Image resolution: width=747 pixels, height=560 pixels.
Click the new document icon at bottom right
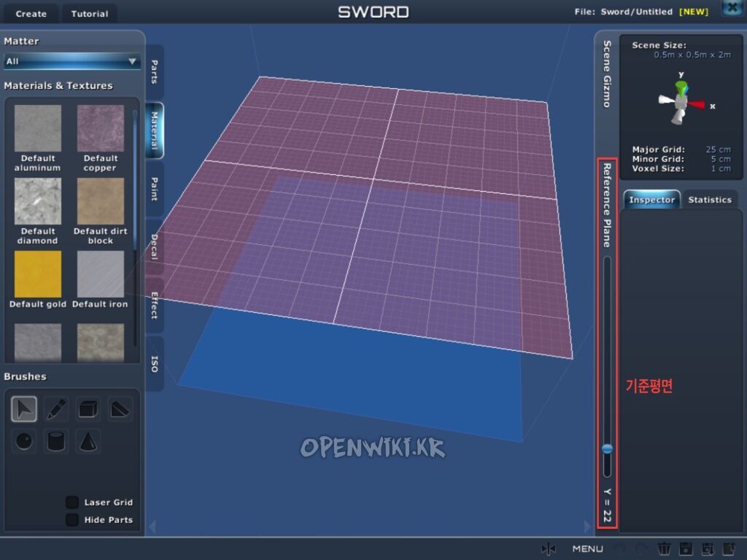point(729,548)
